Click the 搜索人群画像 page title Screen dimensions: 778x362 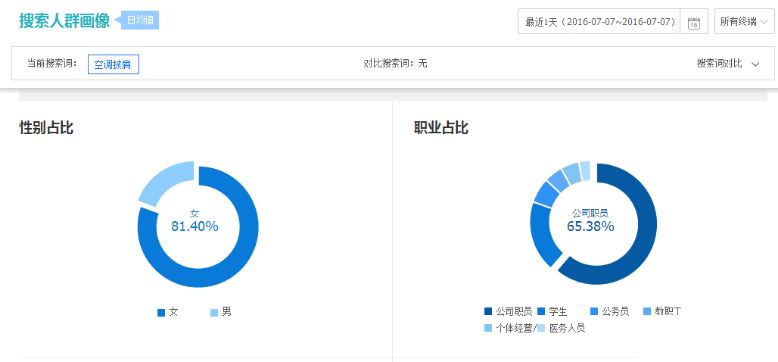(x=65, y=21)
